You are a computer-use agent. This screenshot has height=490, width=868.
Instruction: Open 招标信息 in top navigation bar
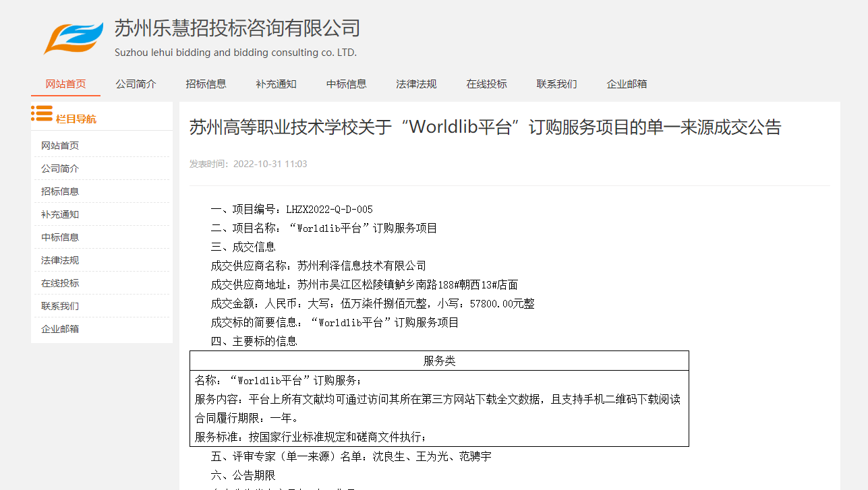pyautogui.click(x=206, y=84)
